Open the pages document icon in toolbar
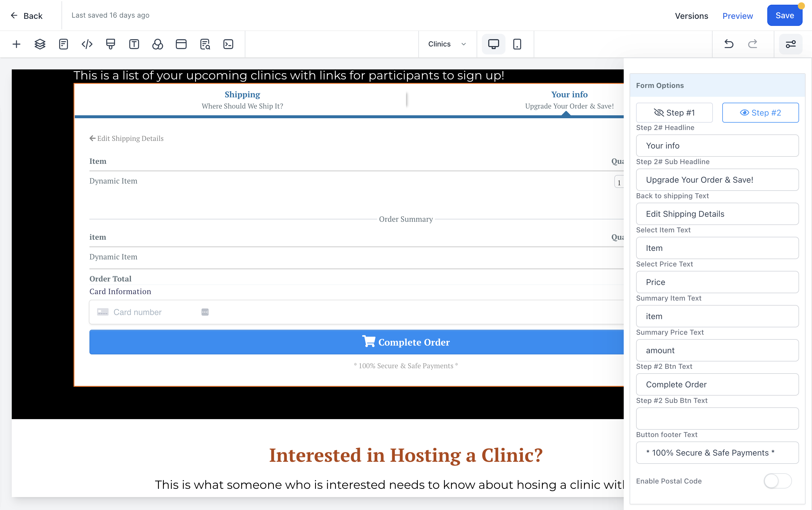This screenshot has width=812, height=510. click(63, 44)
